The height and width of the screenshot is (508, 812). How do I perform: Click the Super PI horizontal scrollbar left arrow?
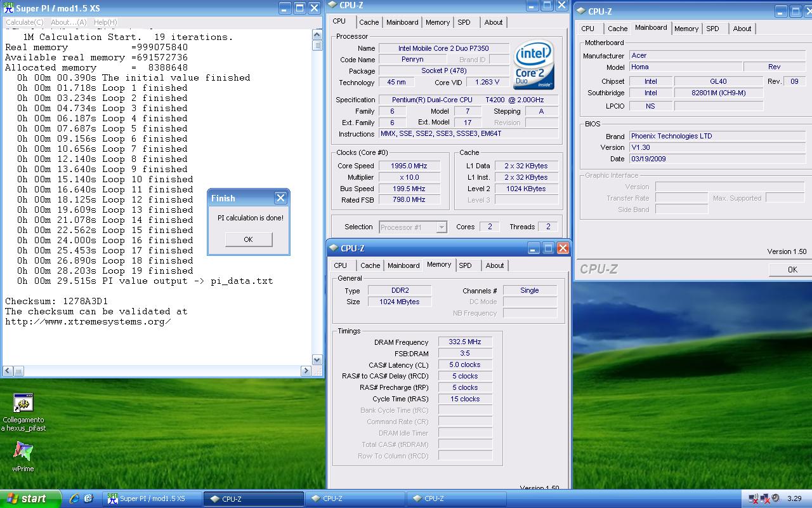tap(8, 371)
